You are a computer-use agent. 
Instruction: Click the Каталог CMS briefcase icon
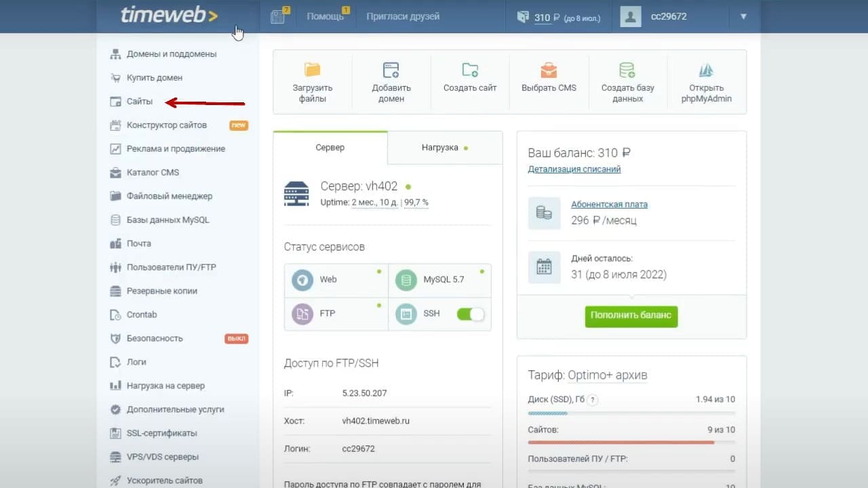coord(115,172)
